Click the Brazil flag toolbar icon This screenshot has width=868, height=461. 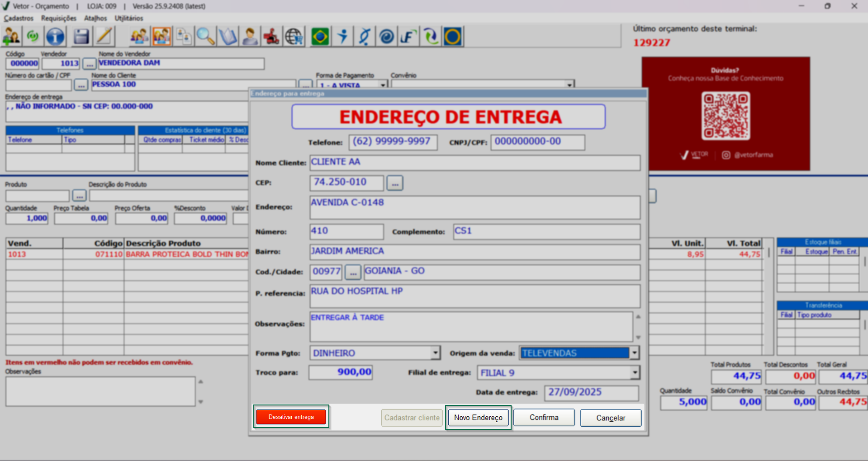tap(320, 37)
